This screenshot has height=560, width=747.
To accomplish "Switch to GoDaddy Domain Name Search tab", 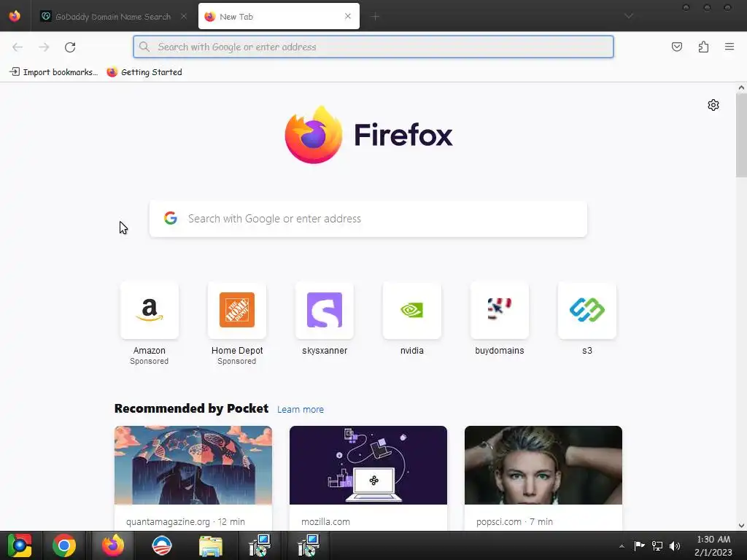I will [x=113, y=17].
